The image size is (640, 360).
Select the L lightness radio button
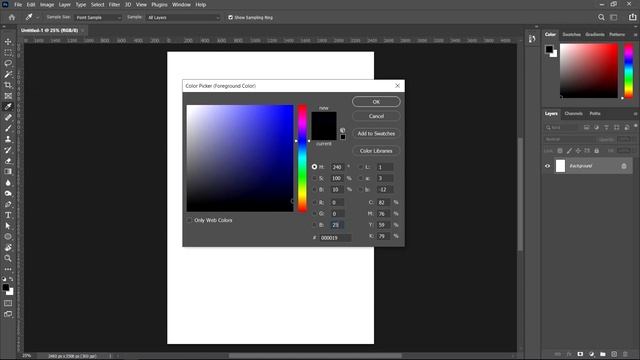(360, 167)
